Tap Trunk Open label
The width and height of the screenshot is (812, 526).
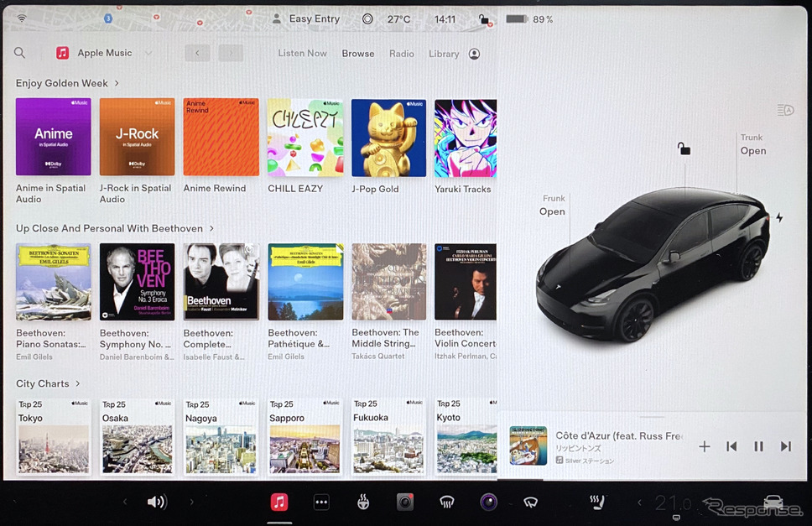click(x=753, y=144)
